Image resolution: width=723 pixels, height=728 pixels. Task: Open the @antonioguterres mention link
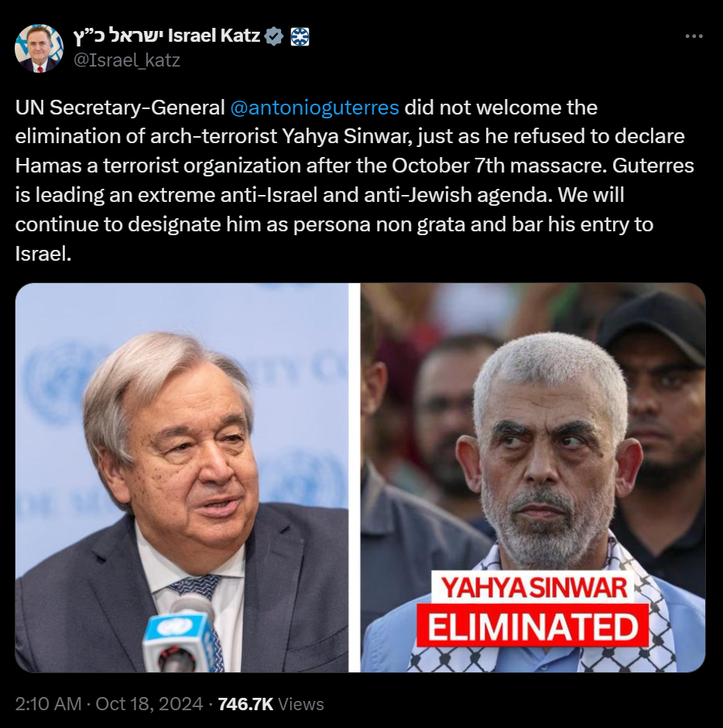pyautogui.click(x=314, y=108)
